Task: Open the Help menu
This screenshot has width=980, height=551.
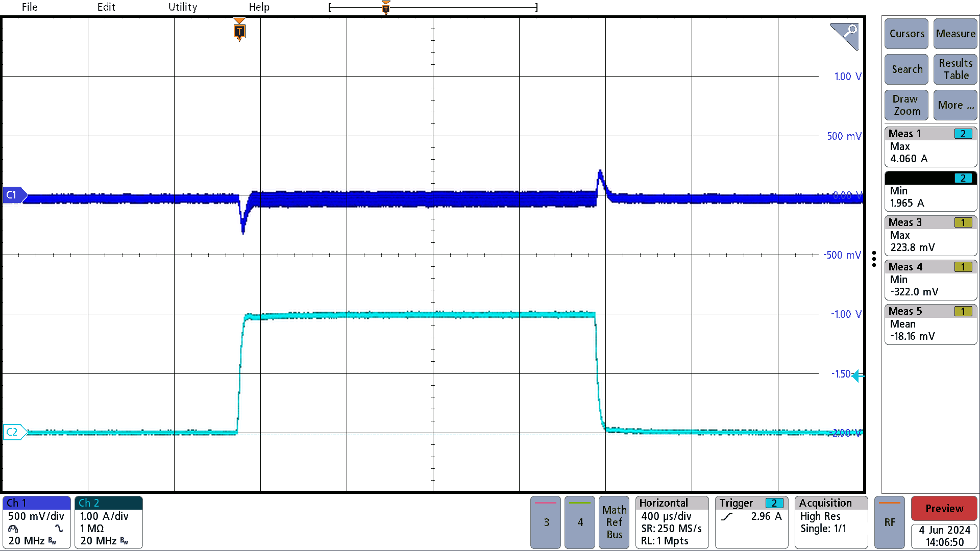Action: (x=259, y=7)
